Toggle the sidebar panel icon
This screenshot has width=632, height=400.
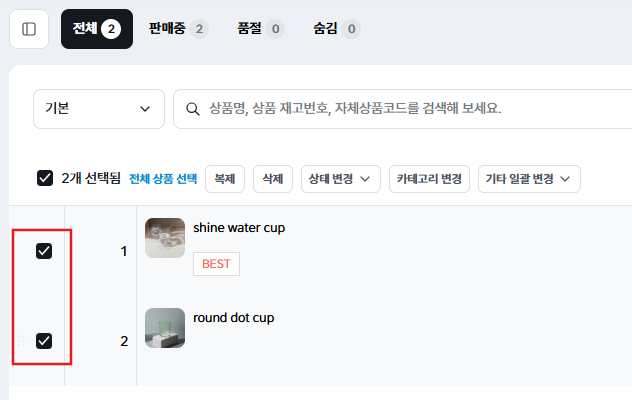(29, 29)
